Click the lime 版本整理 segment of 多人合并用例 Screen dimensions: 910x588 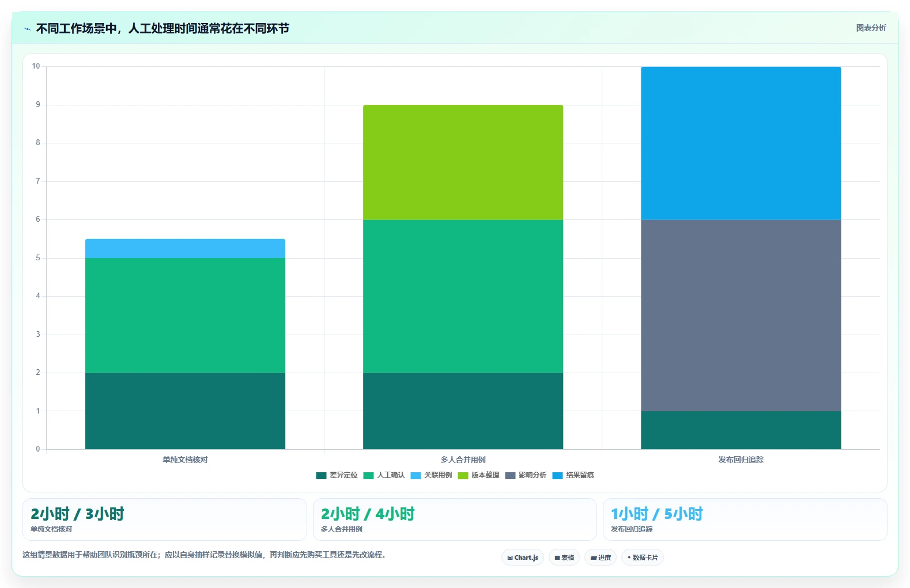tap(463, 162)
